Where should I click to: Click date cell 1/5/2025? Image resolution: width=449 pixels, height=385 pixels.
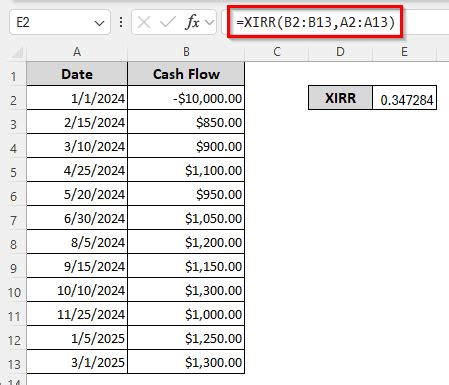(x=77, y=338)
